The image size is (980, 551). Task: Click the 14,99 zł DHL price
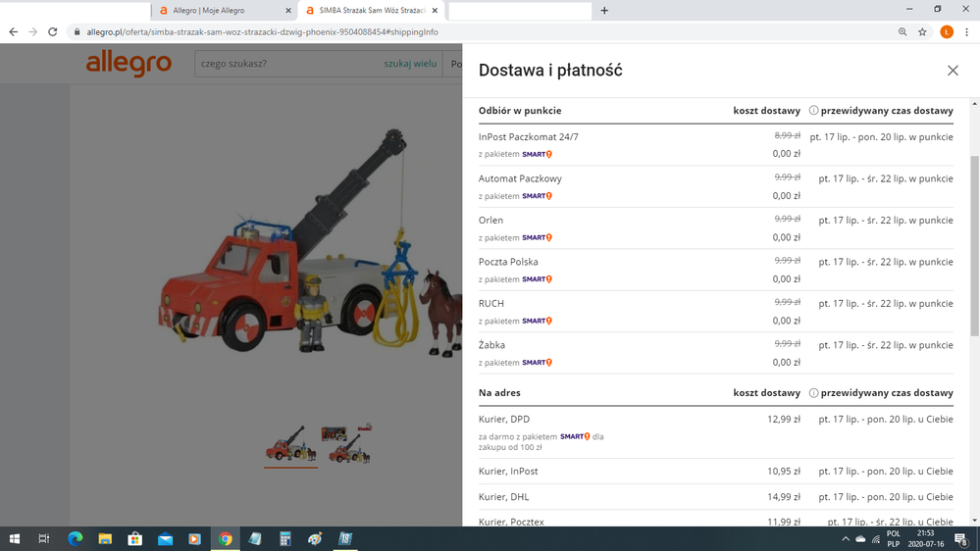(784, 497)
